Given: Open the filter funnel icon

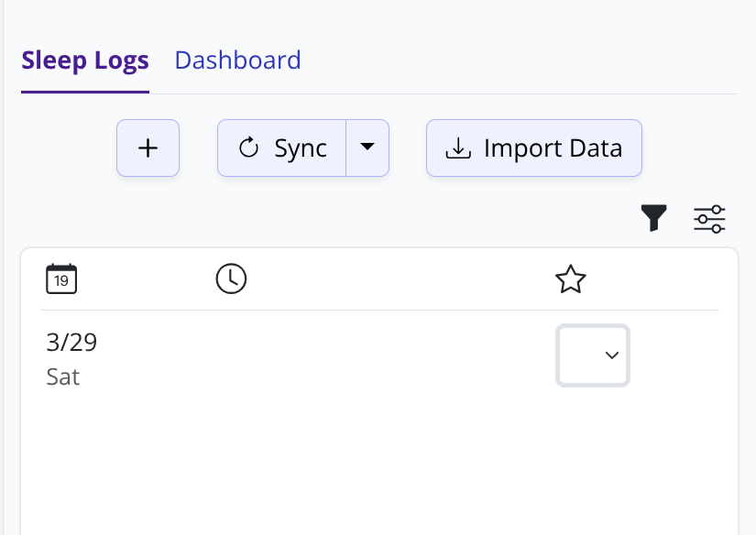Looking at the screenshot, I should (x=653, y=218).
